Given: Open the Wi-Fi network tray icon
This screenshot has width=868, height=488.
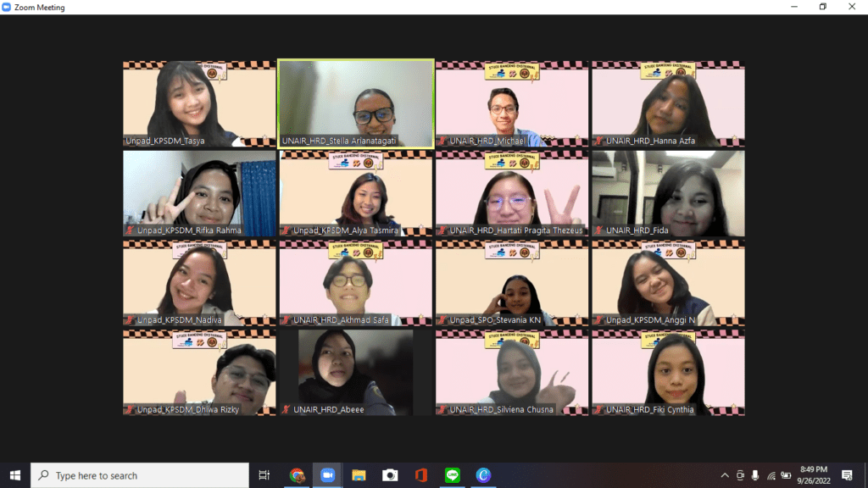Looking at the screenshot, I should (x=771, y=475).
